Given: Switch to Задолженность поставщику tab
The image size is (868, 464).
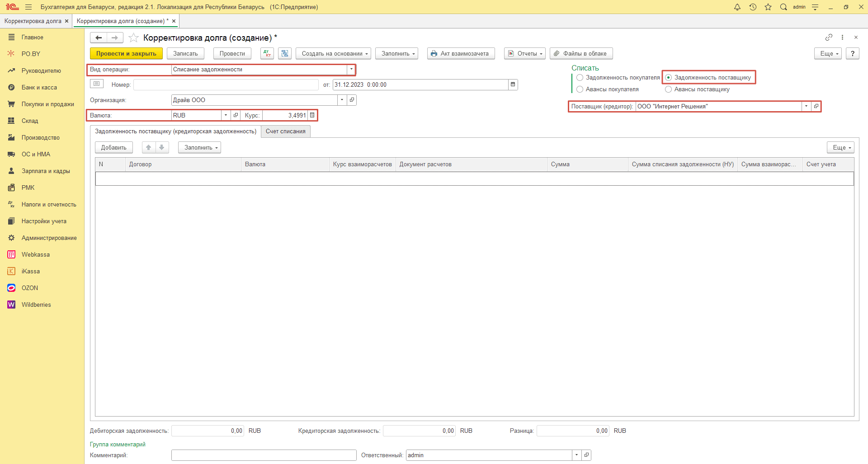Looking at the screenshot, I should 175,131.
